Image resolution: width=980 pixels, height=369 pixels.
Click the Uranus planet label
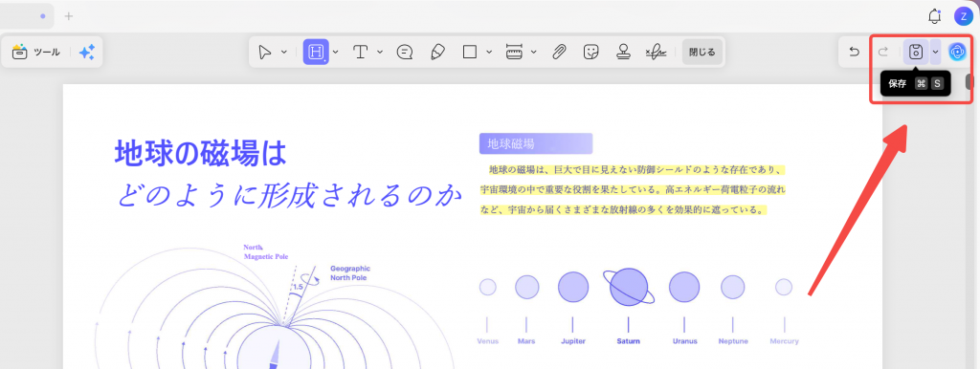[684, 341]
